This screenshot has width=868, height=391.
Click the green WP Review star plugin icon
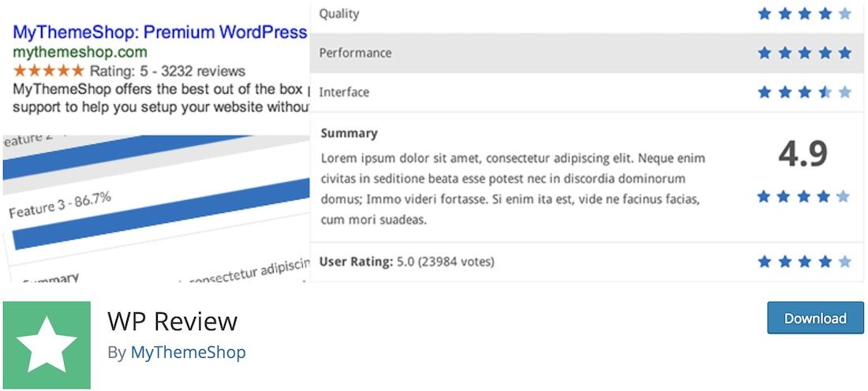pos(47,344)
